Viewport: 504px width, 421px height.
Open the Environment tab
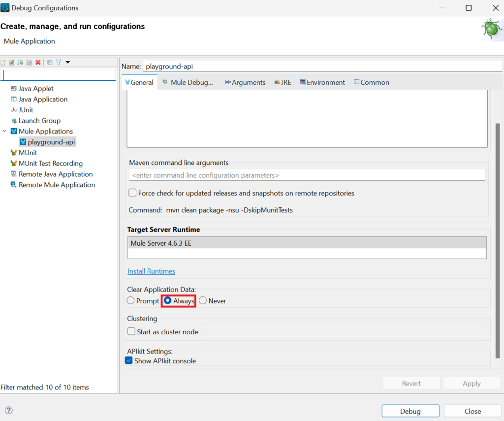pyautogui.click(x=322, y=83)
